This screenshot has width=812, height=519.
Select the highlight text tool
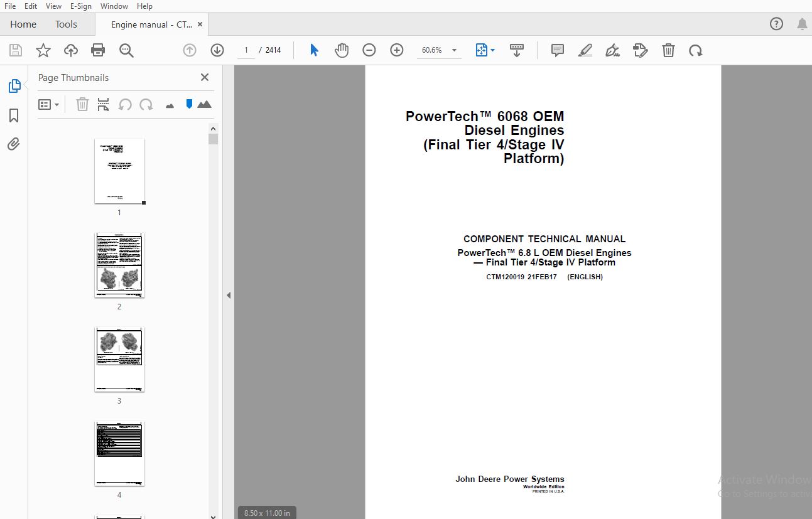[x=585, y=50]
